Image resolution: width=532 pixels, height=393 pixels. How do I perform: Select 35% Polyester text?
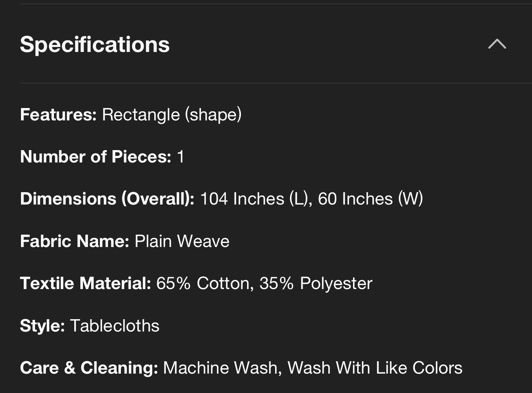pyautogui.click(x=316, y=283)
